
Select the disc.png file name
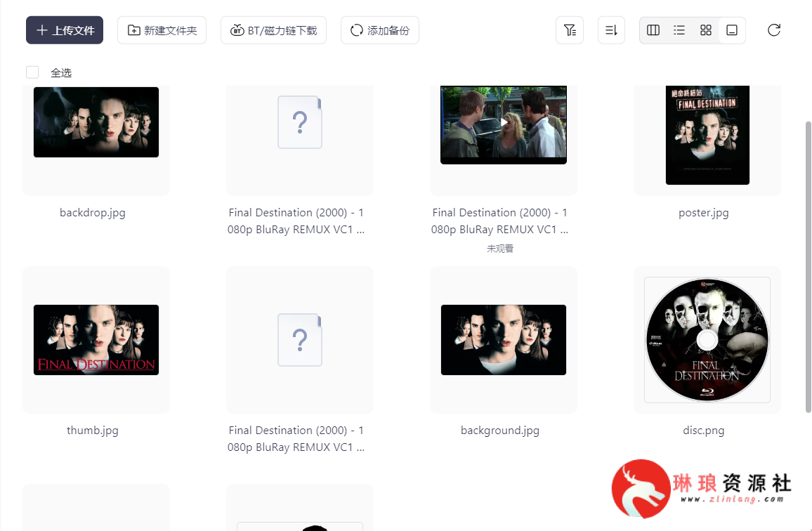(x=704, y=430)
